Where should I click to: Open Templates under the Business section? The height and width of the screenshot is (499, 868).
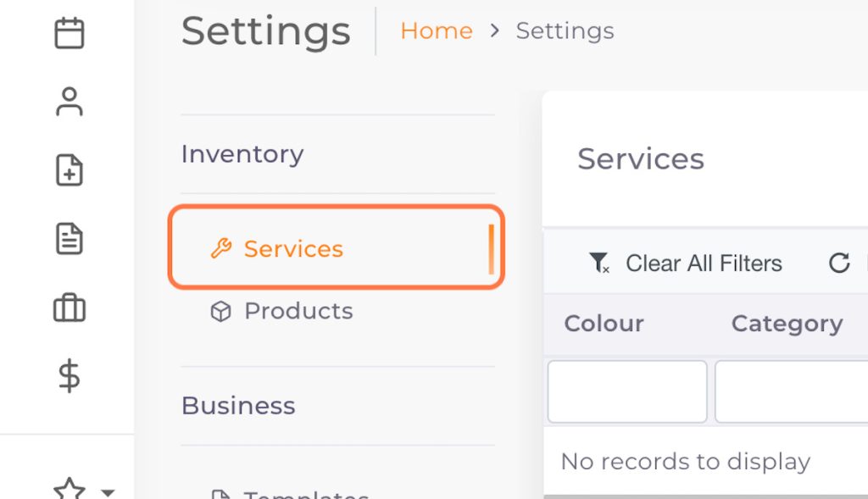[x=306, y=494]
